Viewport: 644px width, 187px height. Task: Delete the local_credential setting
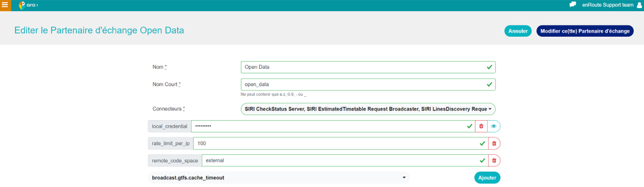pos(481,126)
